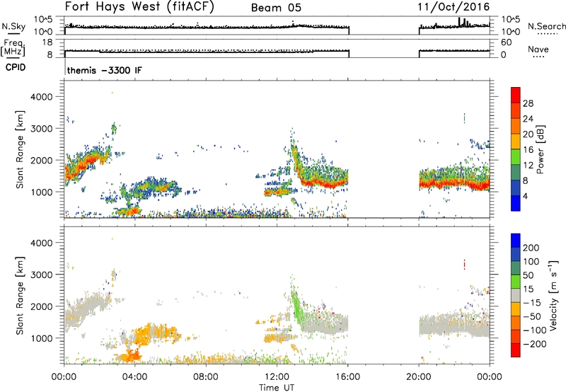Click the "Power [dB]" colorbar label
The width and height of the screenshot is (566, 392).
(x=541, y=149)
